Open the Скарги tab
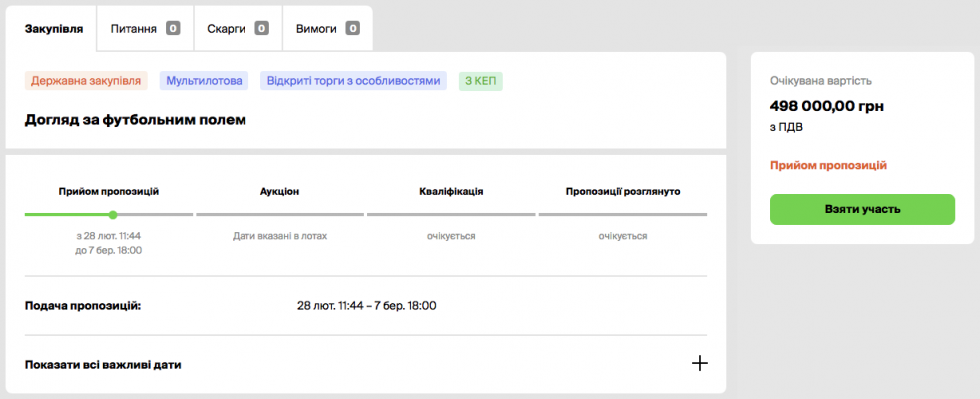The height and width of the screenshot is (399, 980). 238,28
